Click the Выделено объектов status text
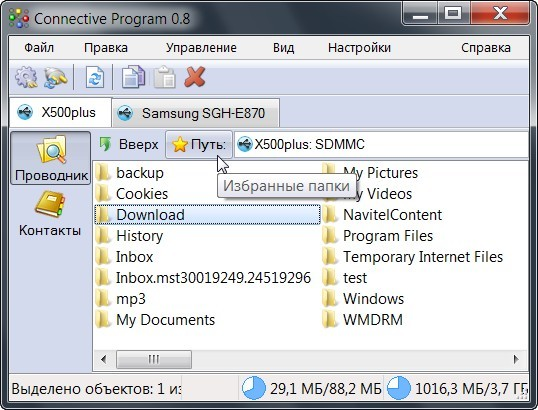538x410 pixels. pos(96,389)
